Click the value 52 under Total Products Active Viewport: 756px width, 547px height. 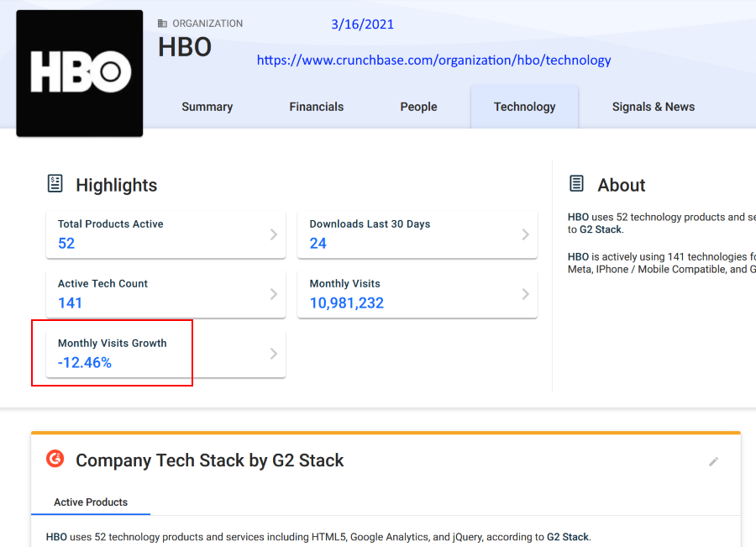[x=66, y=244]
